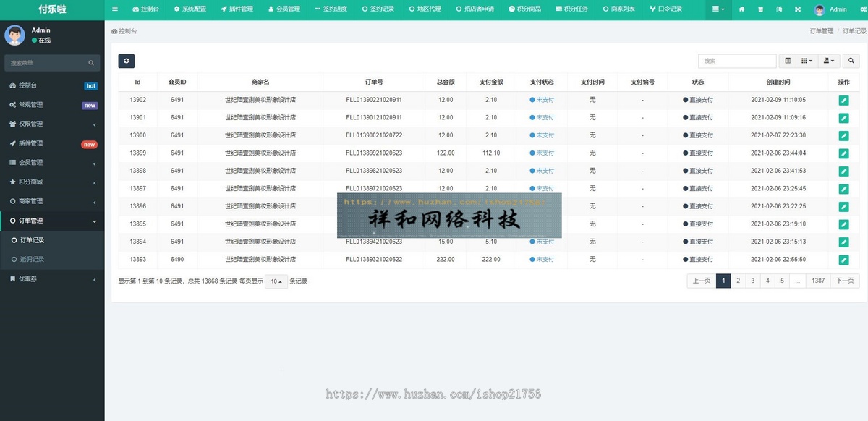Edit order 13902 with pencil icon
Image resolution: width=868 pixels, height=421 pixels.
[843, 100]
